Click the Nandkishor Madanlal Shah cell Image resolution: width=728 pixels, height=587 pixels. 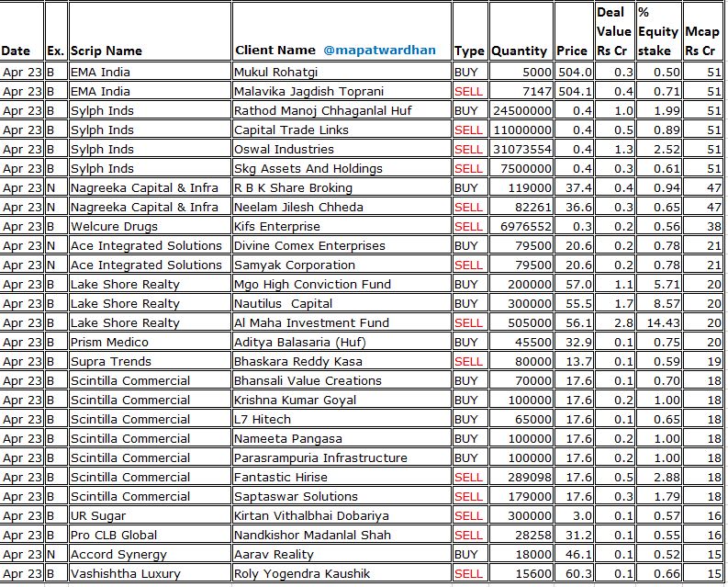(x=342, y=535)
